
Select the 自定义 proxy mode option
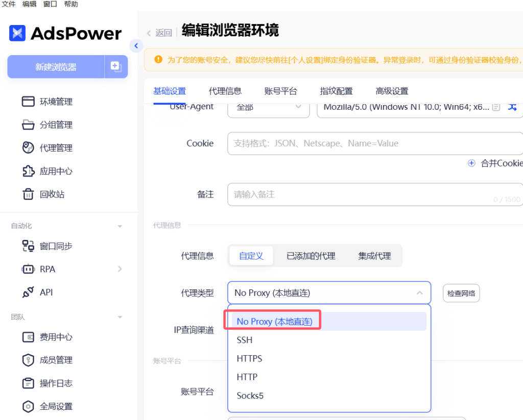(251, 256)
